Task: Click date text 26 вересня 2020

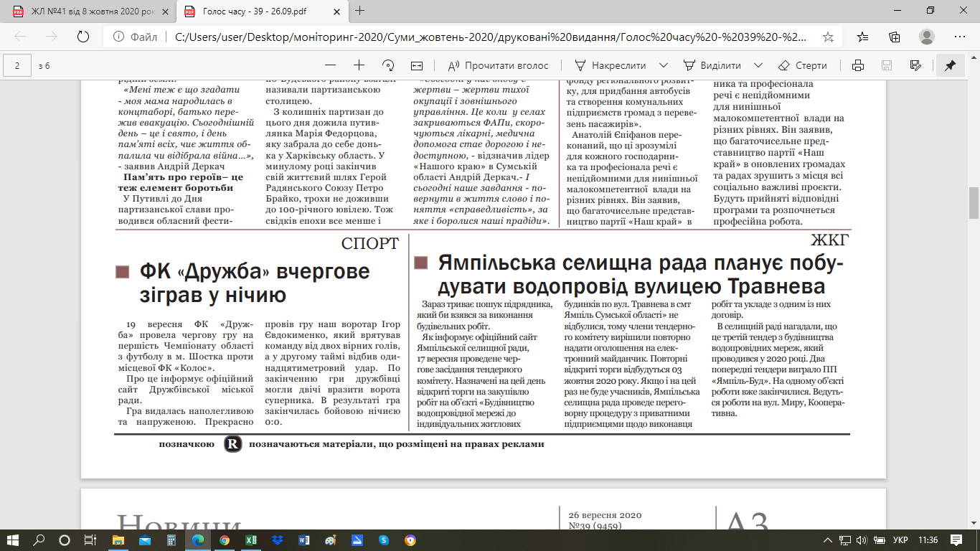Action: point(605,515)
